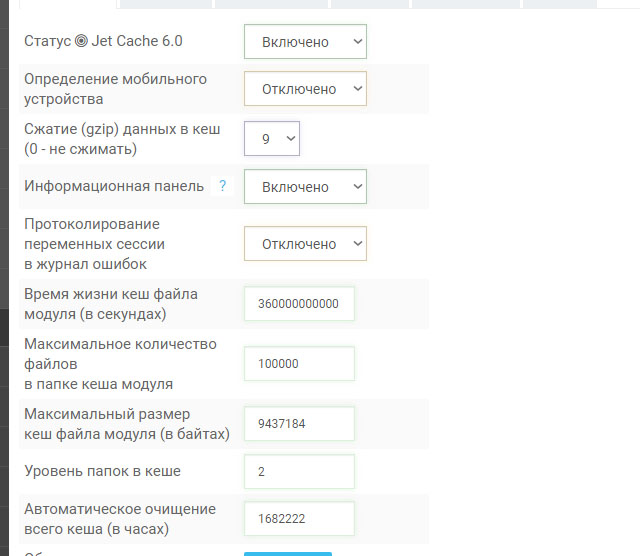Click the max files count field 100000
Viewport: 640px width, 556px height.
pos(299,364)
